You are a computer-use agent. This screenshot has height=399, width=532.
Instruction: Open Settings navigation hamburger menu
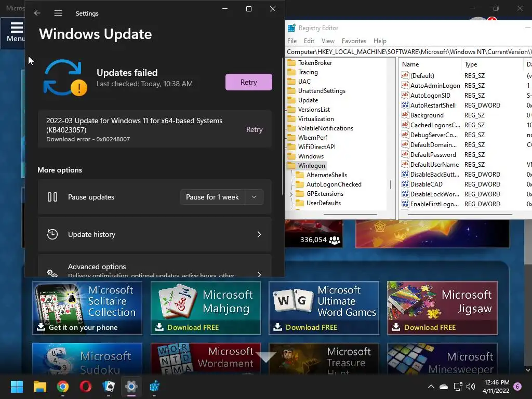58,13
